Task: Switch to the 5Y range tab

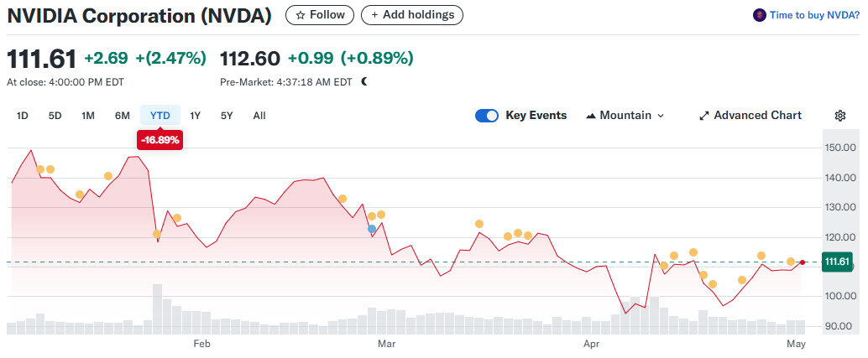Action: pyautogui.click(x=227, y=116)
